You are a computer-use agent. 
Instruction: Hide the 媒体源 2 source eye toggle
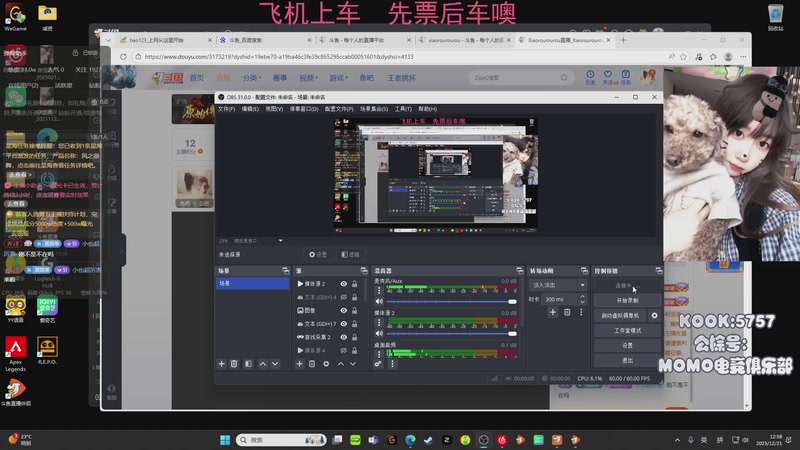tap(343, 284)
